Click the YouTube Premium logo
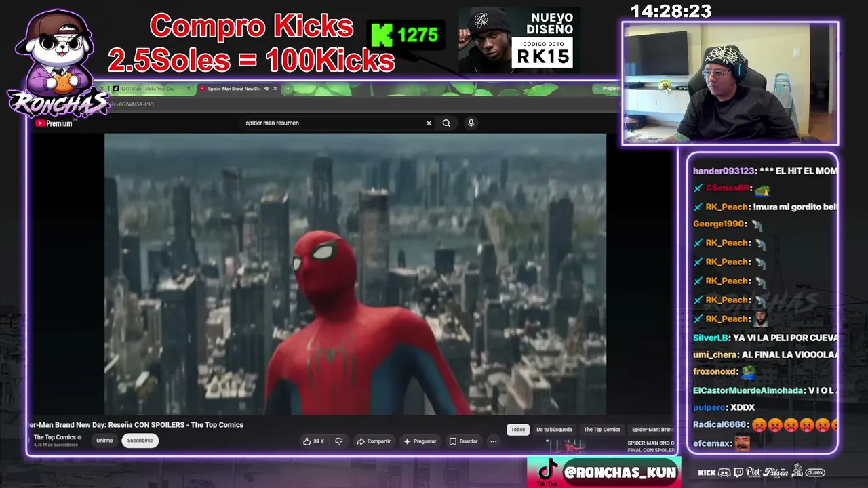 coord(54,123)
